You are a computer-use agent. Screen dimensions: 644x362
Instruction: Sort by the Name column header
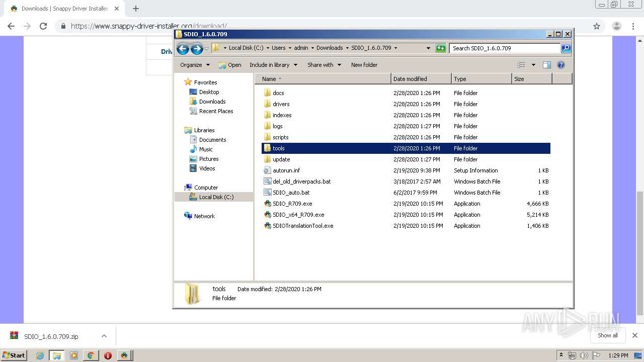click(x=323, y=79)
